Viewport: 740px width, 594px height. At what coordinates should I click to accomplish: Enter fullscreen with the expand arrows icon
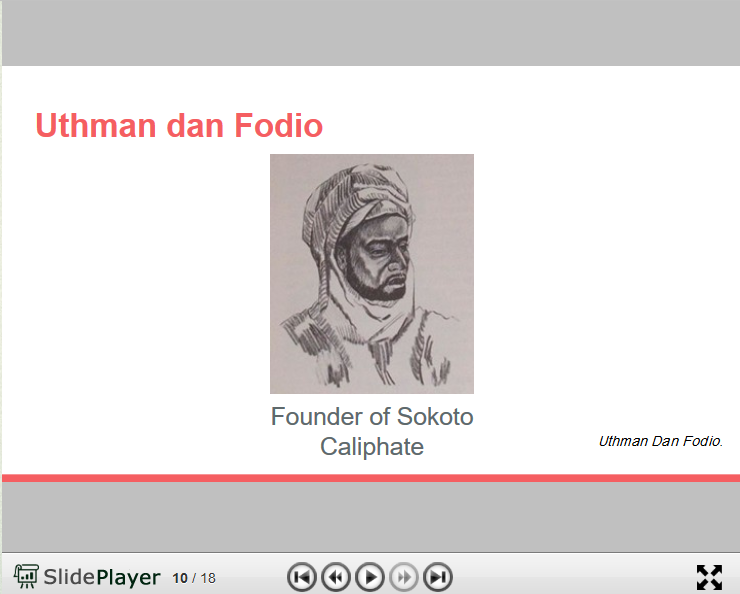tap(709, 577)
